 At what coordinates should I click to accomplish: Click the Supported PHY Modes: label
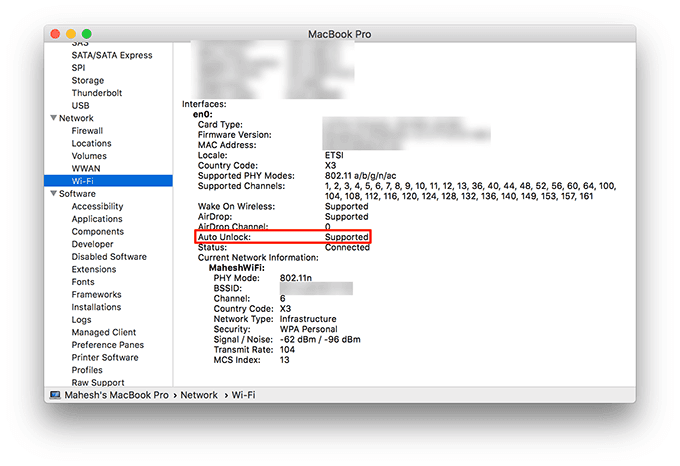(x=246, y=176)
